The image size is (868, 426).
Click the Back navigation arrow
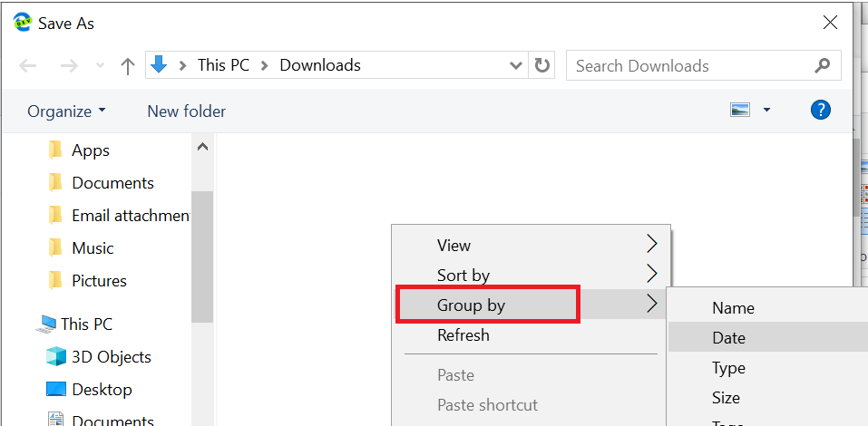tap(28, 66)
